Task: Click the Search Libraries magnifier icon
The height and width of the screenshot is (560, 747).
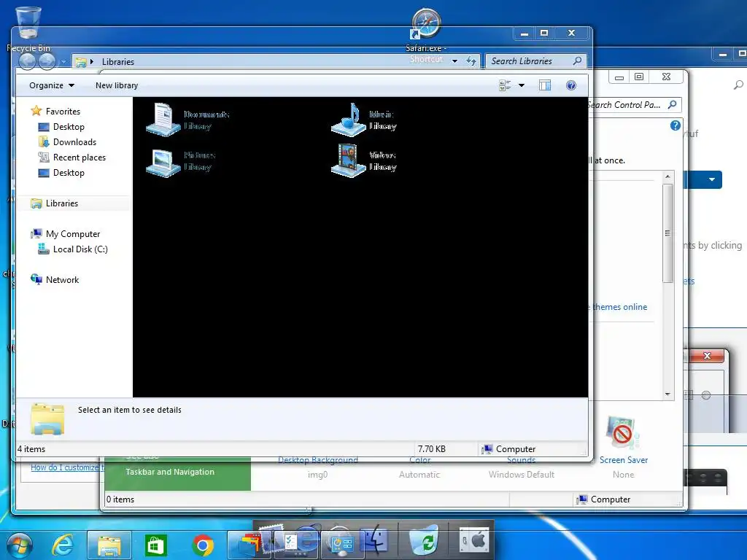Action: (578, 61)
